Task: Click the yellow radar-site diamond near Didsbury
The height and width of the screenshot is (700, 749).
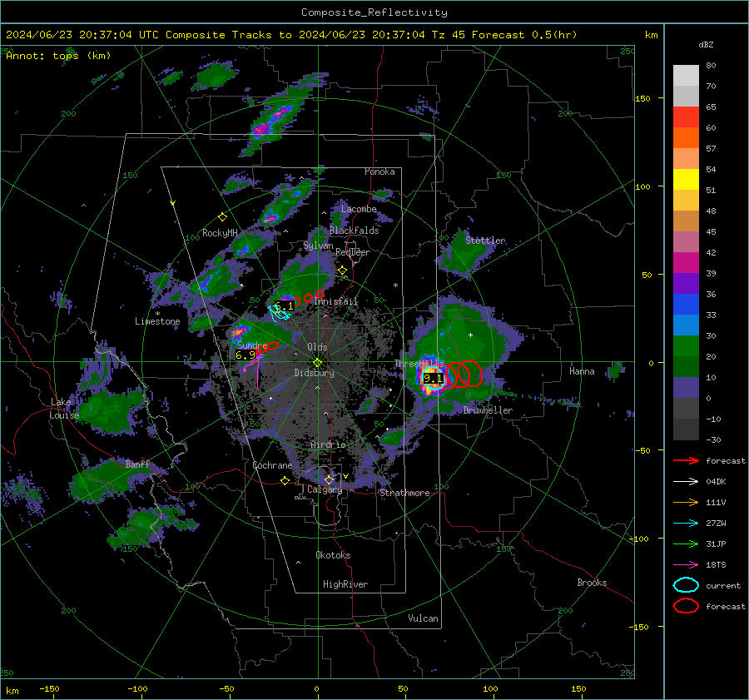Action: point(317,363)
